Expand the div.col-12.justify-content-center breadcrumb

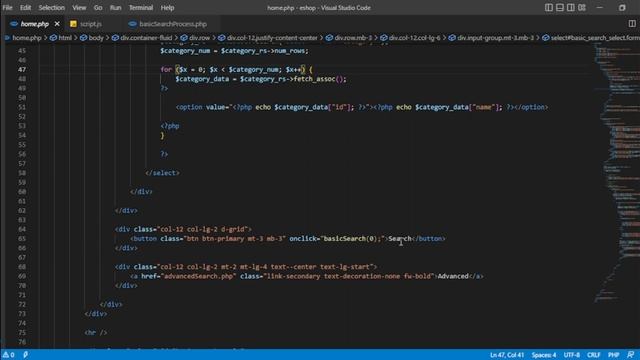coord(268,38)
